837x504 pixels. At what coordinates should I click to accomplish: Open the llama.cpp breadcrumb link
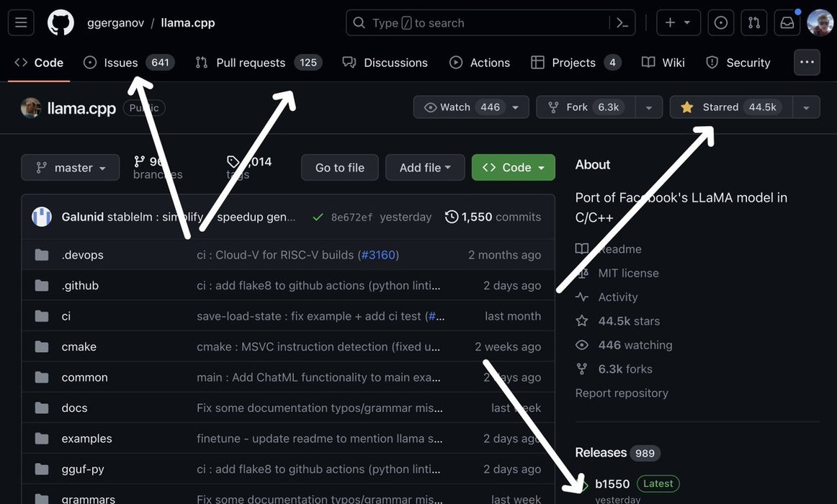tap(188, 23)
